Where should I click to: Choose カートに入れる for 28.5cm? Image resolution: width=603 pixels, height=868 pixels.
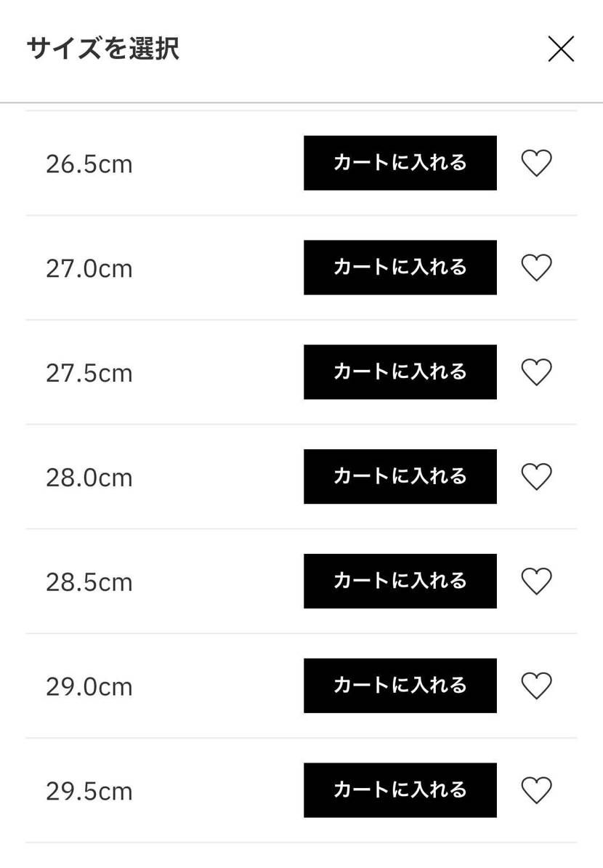coord(400,582)
